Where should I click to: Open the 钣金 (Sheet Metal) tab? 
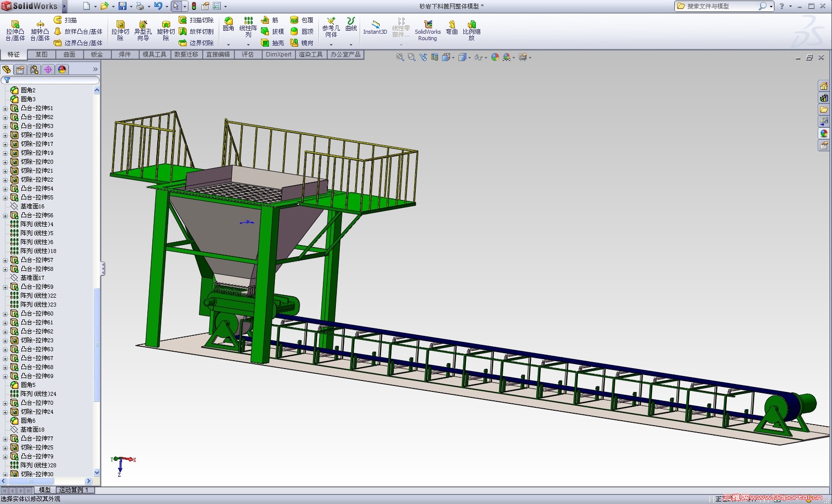pos(97,55)
